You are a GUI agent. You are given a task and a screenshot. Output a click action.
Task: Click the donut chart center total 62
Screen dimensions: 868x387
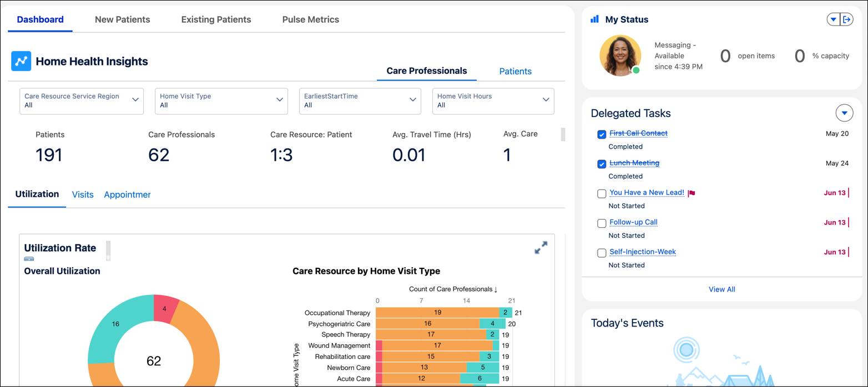tap(154, 361)
